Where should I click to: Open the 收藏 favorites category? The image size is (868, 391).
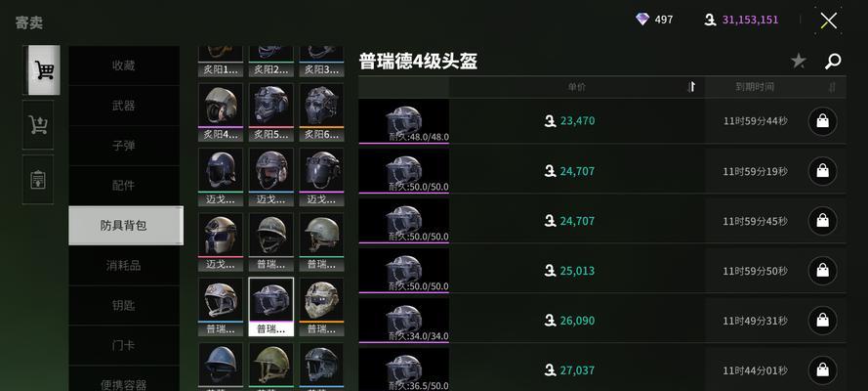click(x=123, y=65)
